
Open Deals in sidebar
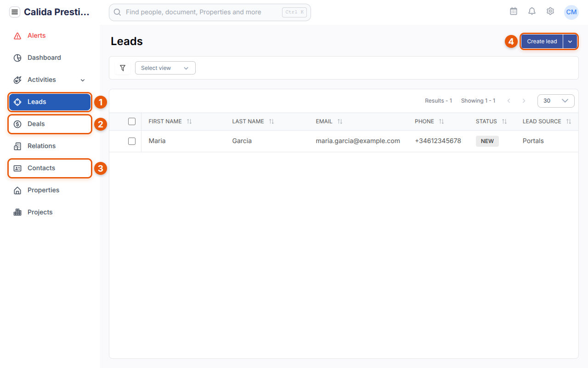pyautogui.click(x=50, y=124)
